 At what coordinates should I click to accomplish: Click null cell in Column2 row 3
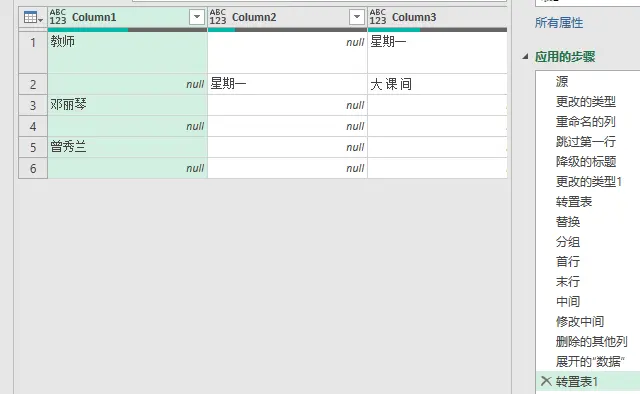[287, 105]
